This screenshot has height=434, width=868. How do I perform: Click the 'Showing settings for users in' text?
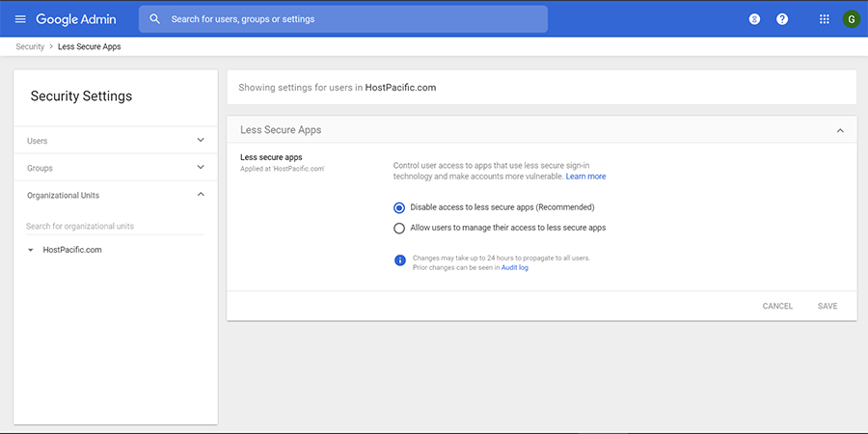click(x=301, y=88)
